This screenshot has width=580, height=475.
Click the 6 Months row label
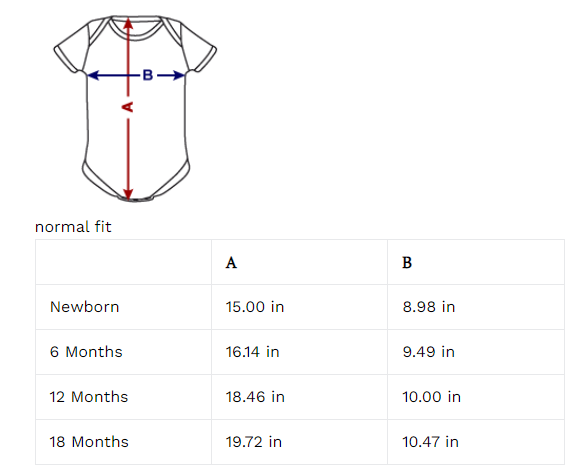point(86,352)
